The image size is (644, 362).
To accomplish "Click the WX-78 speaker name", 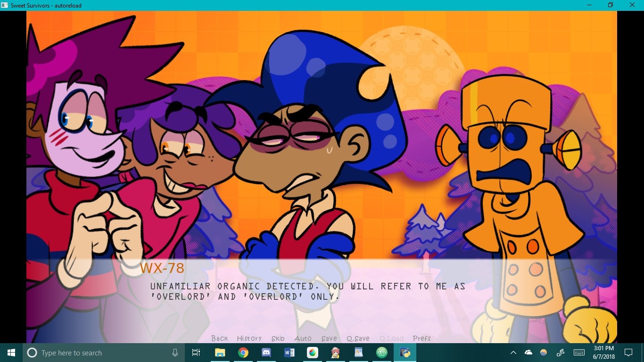I will 162,268.
